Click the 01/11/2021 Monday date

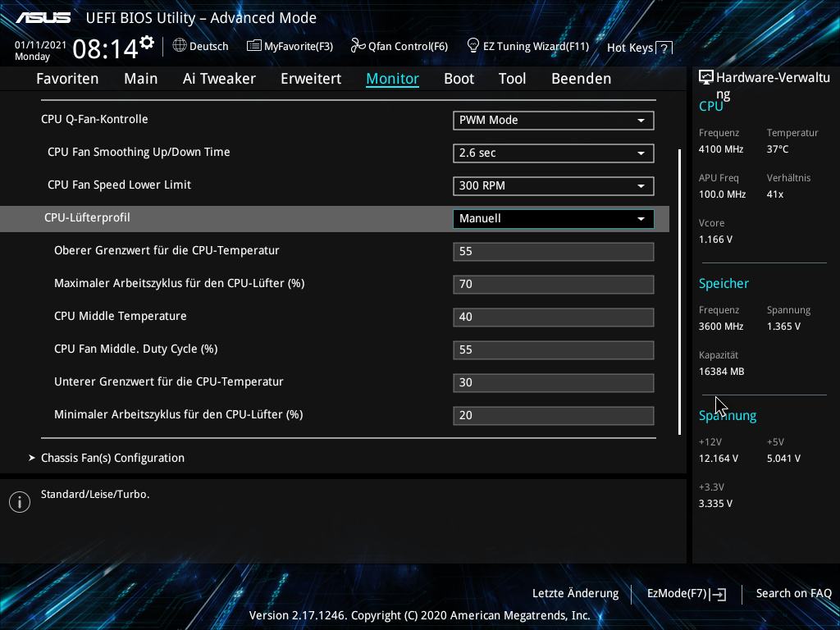[41, 51]
